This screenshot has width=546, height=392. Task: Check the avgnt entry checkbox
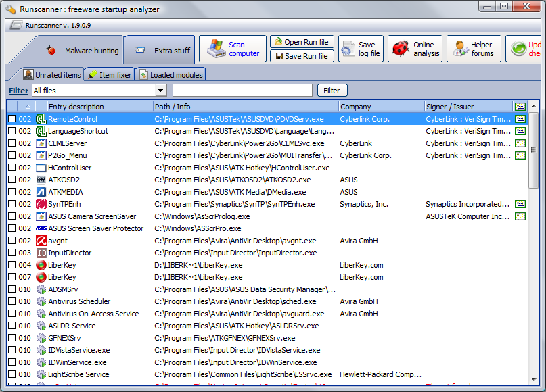[12, 241]
